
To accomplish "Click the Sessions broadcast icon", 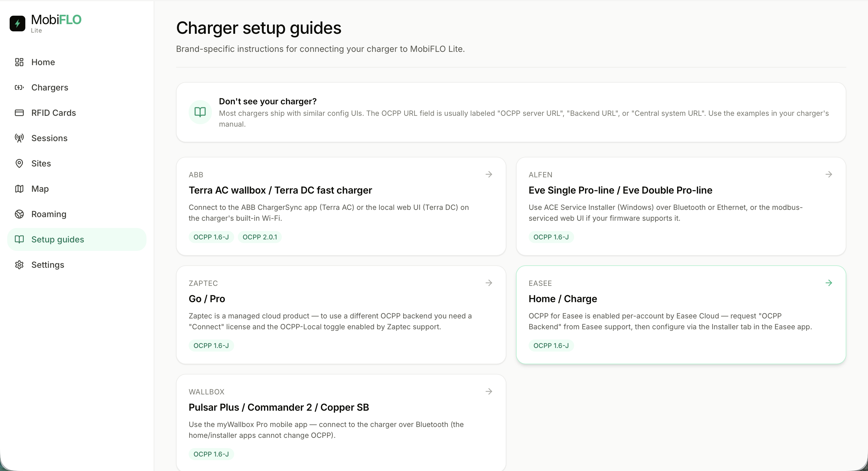I will (19, 138).
